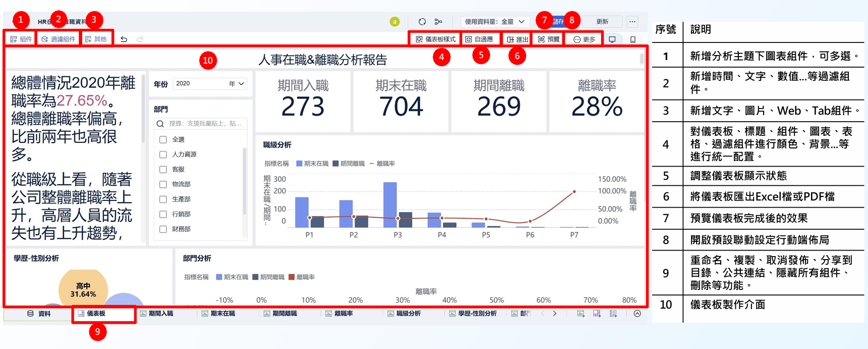Click the add dashboard icon in bottom bar
The image size is (868, 349).
(597, 314)
